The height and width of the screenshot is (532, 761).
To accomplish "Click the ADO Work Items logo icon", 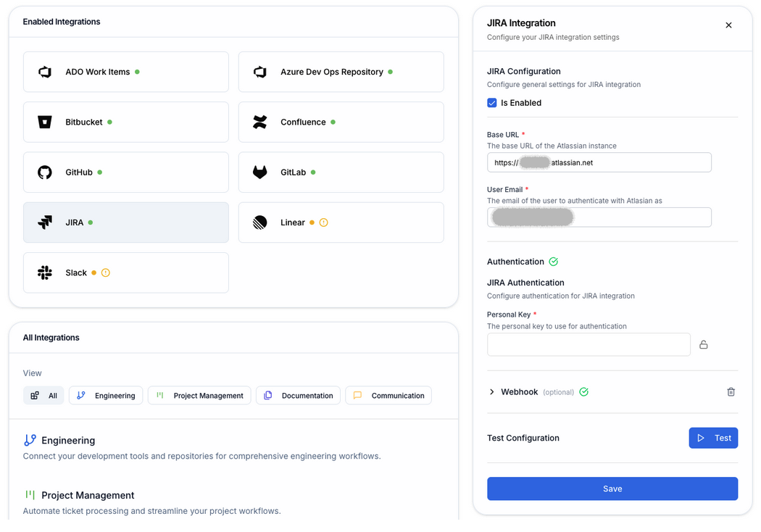I will (45, 72).
